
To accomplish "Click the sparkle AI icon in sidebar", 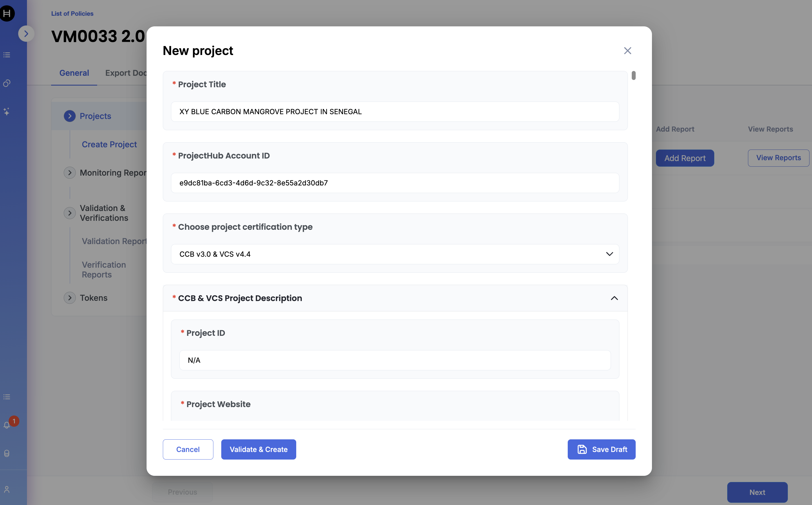I will click(7, 112).
